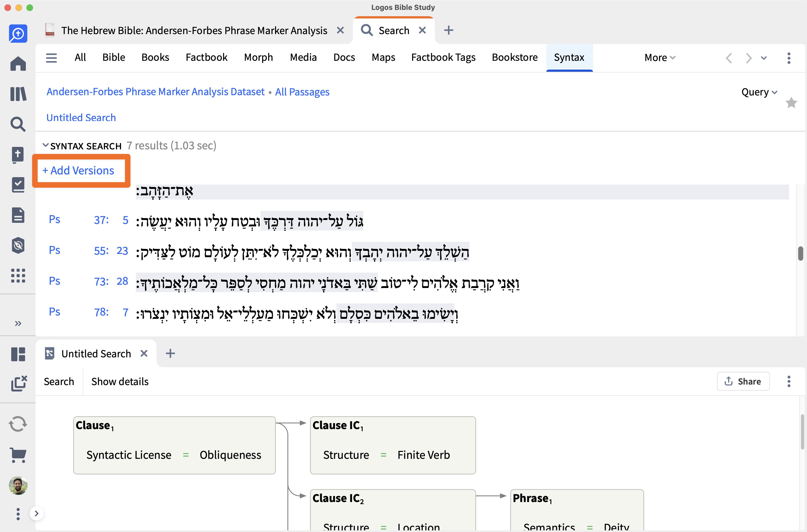Image resolution: width=807 pixels, height=532 pixels.
Task: Open Ps 73:28 result reference
Action: (88, 281)
